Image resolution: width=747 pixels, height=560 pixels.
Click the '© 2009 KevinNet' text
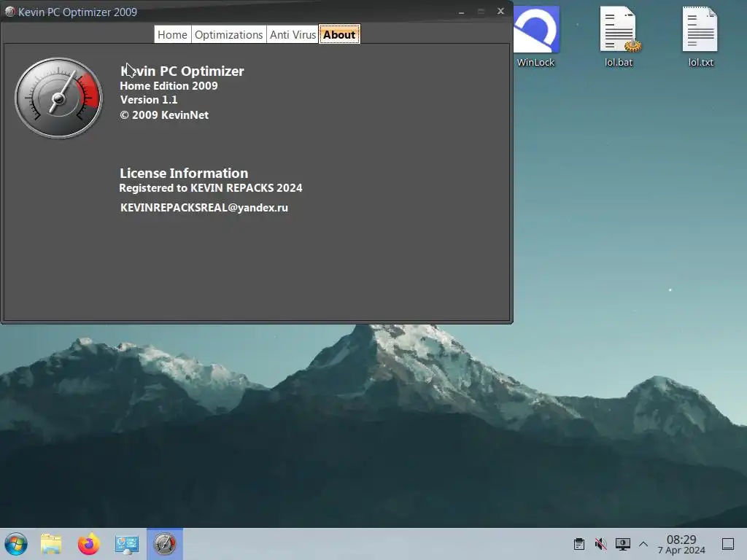point(164,114)
